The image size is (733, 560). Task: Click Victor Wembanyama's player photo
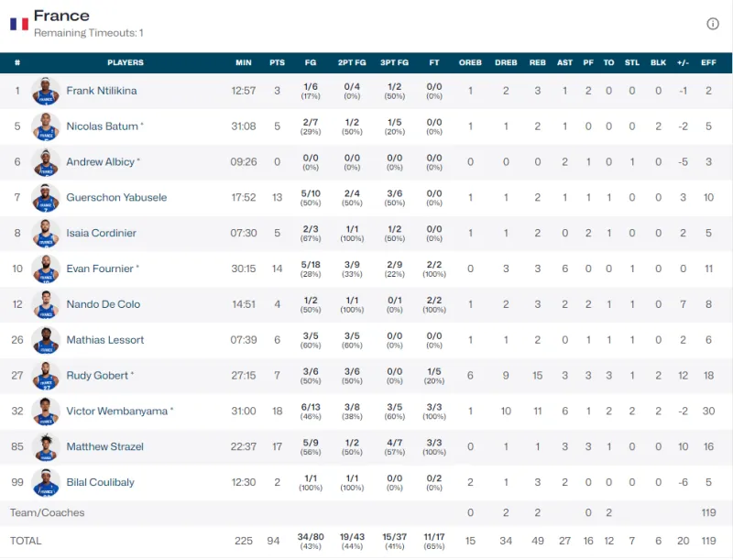[x=45, y=412]
